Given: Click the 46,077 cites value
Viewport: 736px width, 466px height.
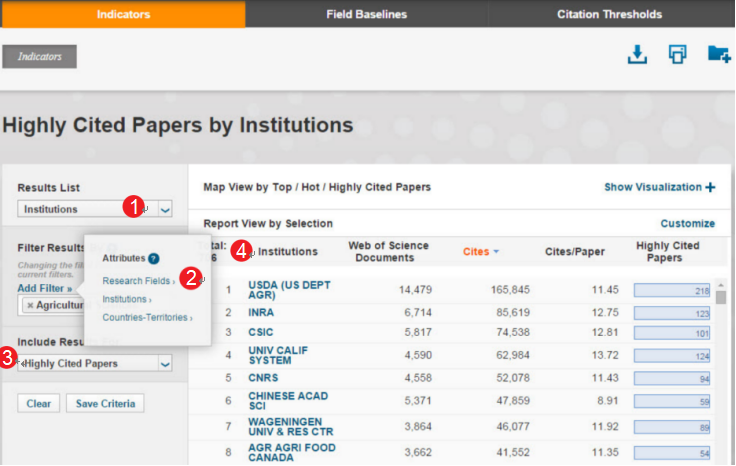Looking at the screenshot, I should tap(514, 427).
